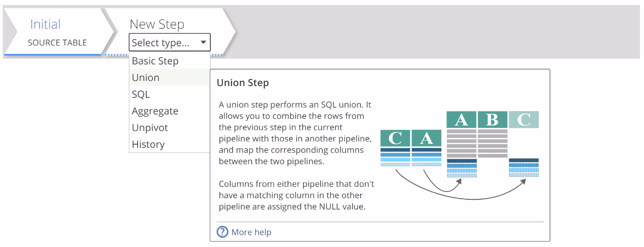Pick the History step type
Screen dimensions: 644x247
point(148,145)
